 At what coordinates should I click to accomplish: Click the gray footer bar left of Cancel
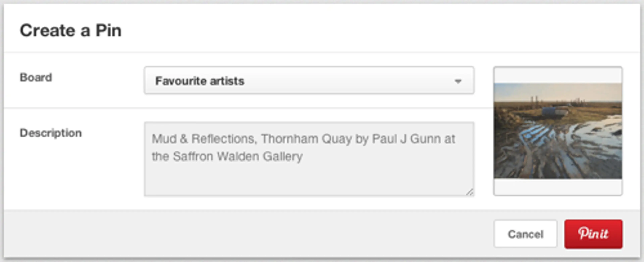click(250, 234)
